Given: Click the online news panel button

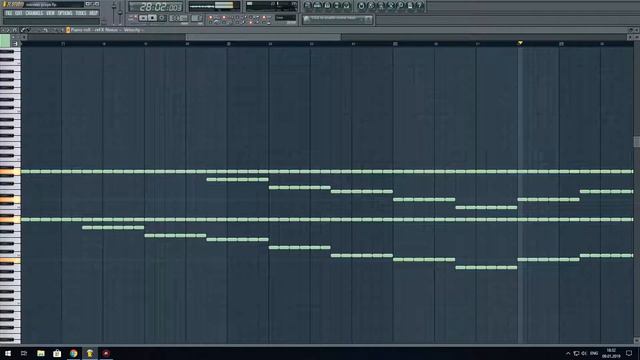Looking at the screenshot, I should click(338, 19).
